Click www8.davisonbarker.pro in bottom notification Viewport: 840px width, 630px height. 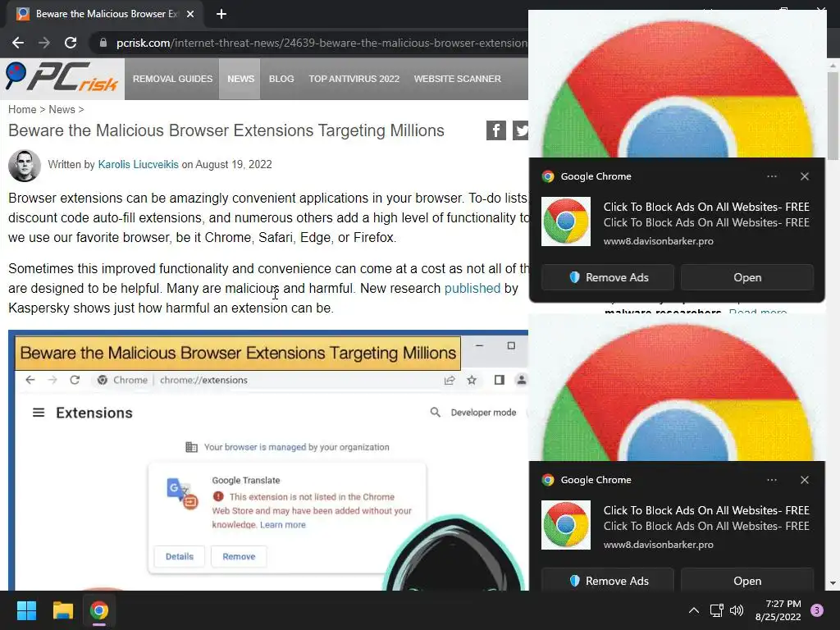659,545
